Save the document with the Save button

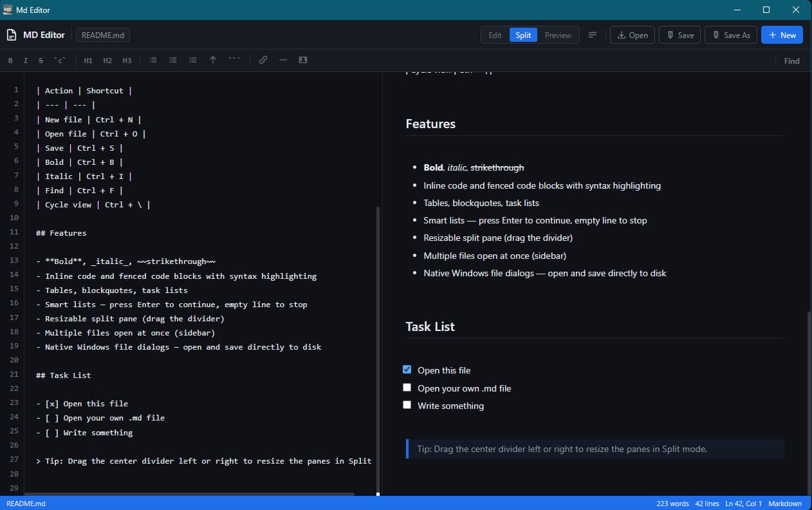[x=679, y=35]
